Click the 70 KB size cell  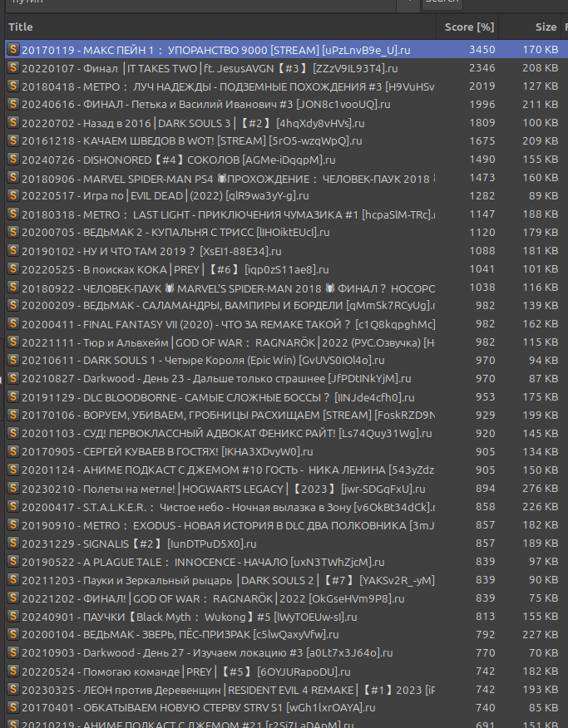[543, 653]
